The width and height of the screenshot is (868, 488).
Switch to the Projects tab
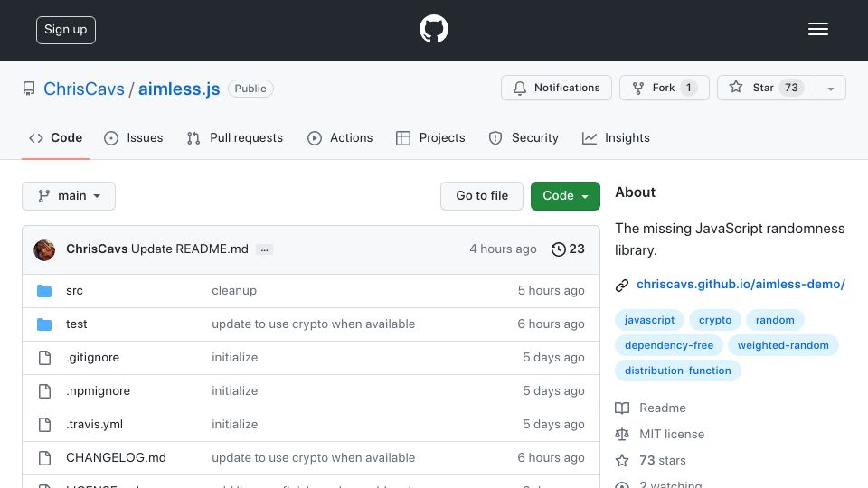pyautogui.click(x=430, y=137)
